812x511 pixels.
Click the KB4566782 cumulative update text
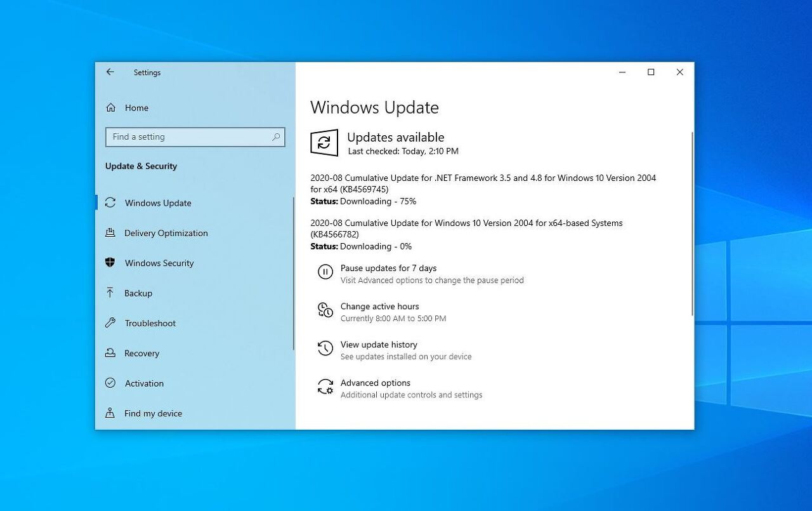pos(466,229)
